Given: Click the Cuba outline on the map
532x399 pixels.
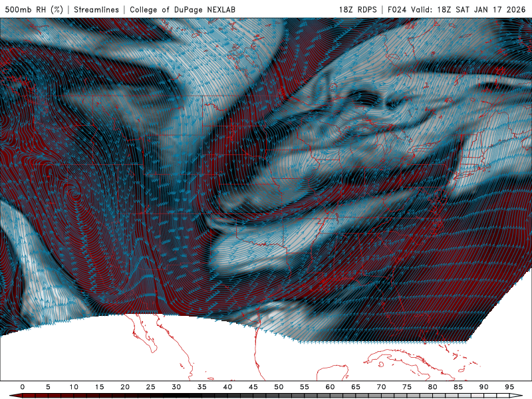Looking at the screenshot, I should coord(409,364).
